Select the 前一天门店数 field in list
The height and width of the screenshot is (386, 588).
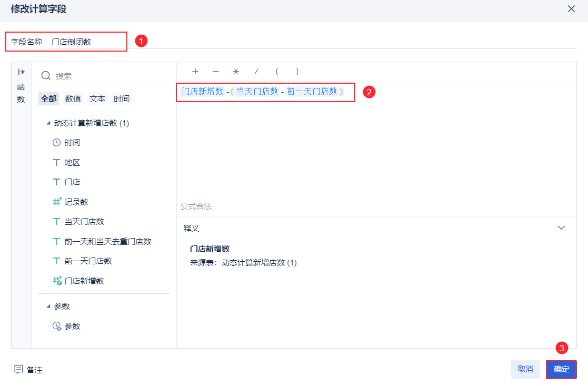click(88, 261)
